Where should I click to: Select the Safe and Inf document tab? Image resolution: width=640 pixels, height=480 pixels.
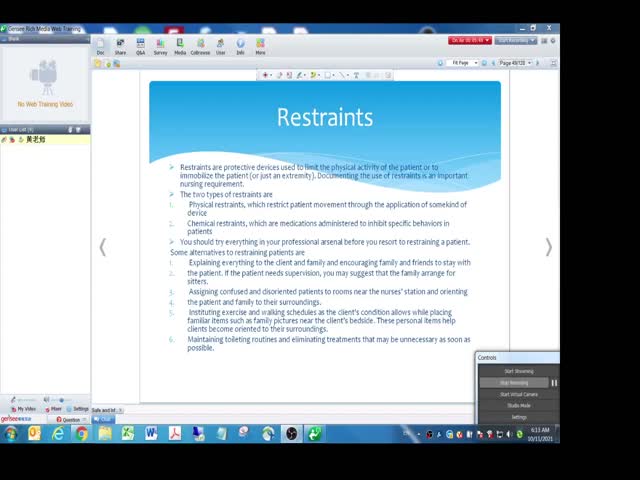(x=107, y=410)
